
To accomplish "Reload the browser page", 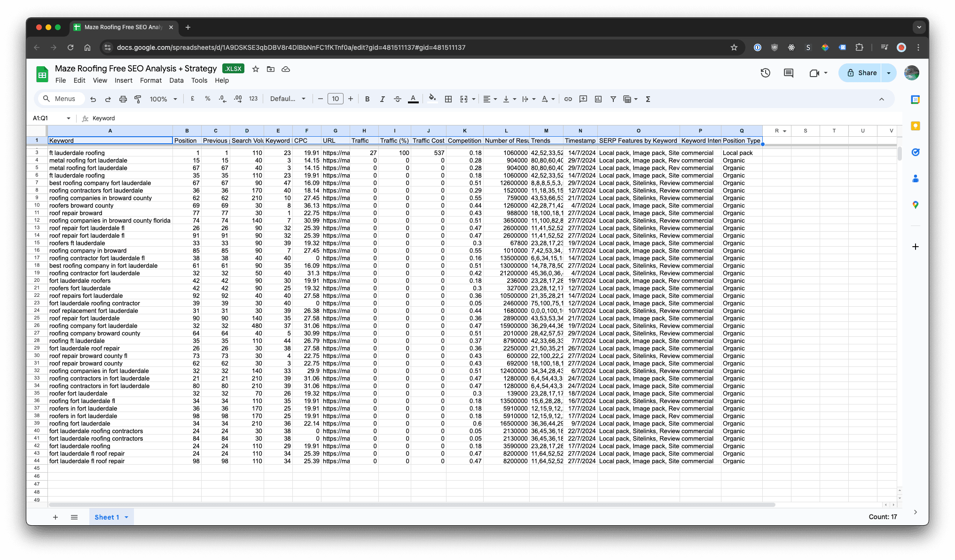I will [70, 47].
